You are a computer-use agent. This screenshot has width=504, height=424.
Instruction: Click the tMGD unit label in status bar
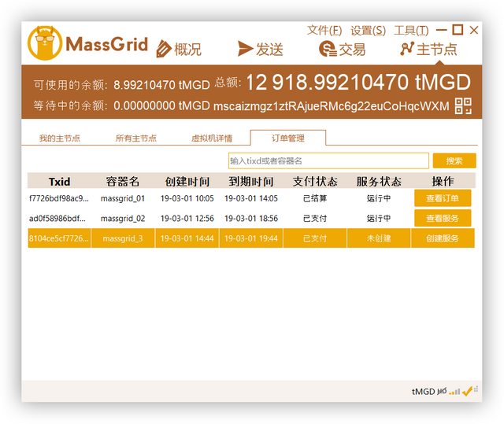tap(423, 392)
